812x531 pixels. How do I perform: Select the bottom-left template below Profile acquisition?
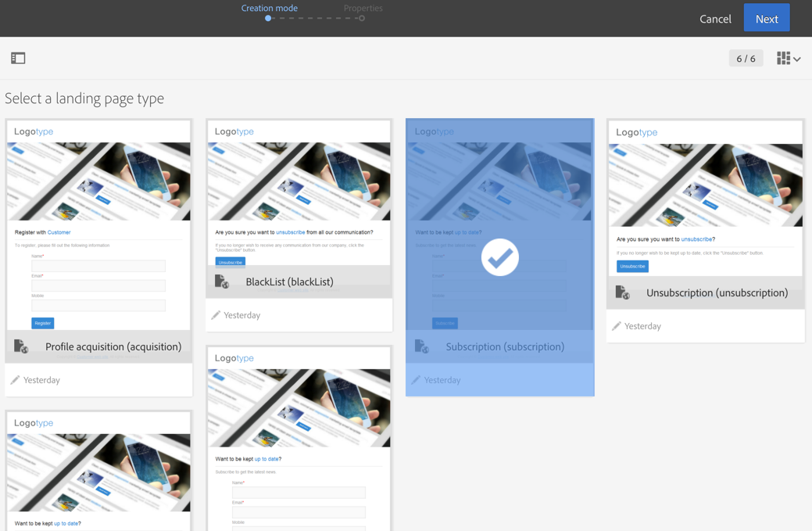(98, 471)
